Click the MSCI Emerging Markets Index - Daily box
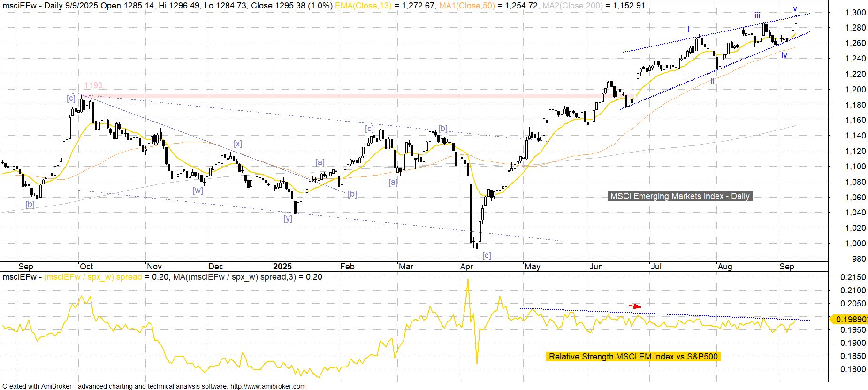Screen dimensions: 868x390 [x=680, y=196]
